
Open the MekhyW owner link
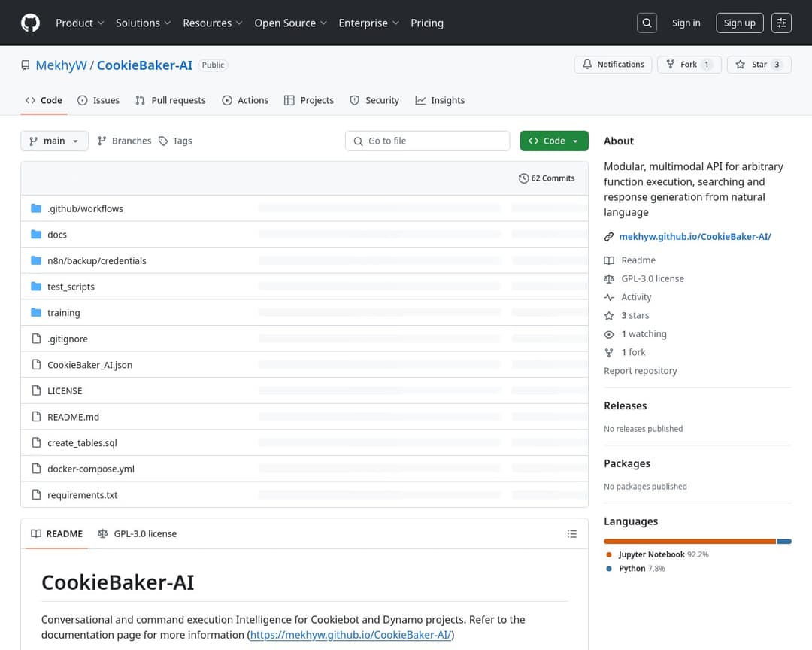tap(61, 65)
